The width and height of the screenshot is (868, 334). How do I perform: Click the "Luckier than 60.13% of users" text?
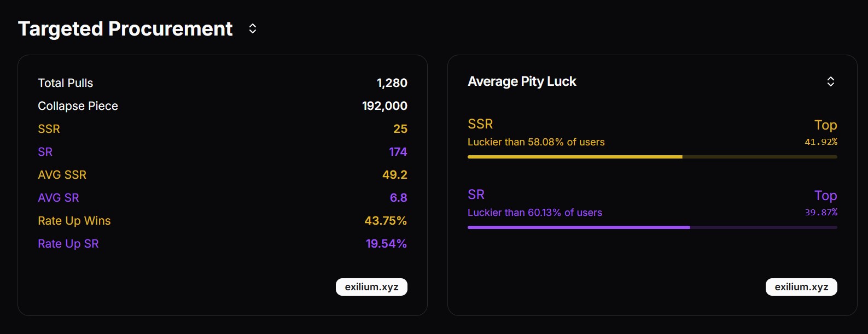[x=535, y=213]
